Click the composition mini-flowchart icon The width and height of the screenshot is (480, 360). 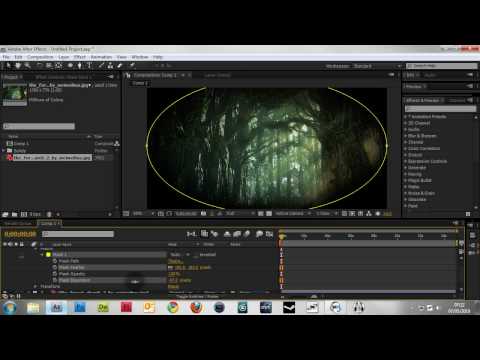(x=191, y=234)
